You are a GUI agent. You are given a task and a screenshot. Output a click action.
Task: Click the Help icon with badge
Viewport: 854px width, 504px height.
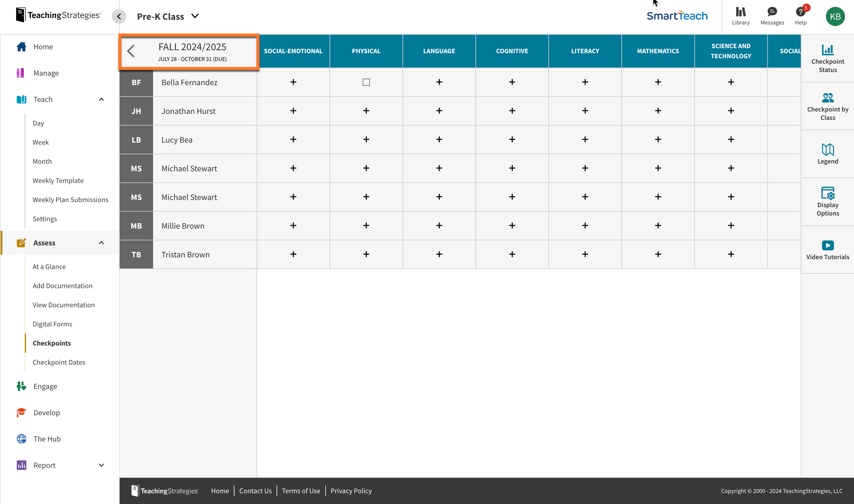(x=800, y=16)
